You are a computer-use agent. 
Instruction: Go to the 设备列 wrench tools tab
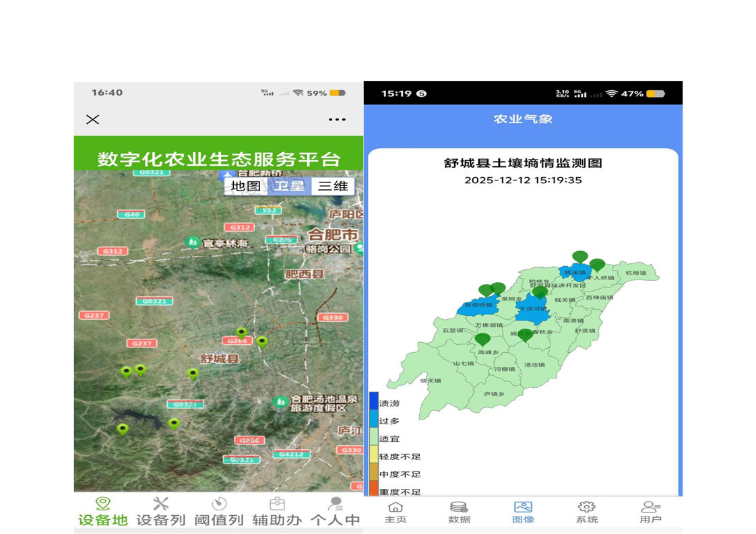coord(160,512)
